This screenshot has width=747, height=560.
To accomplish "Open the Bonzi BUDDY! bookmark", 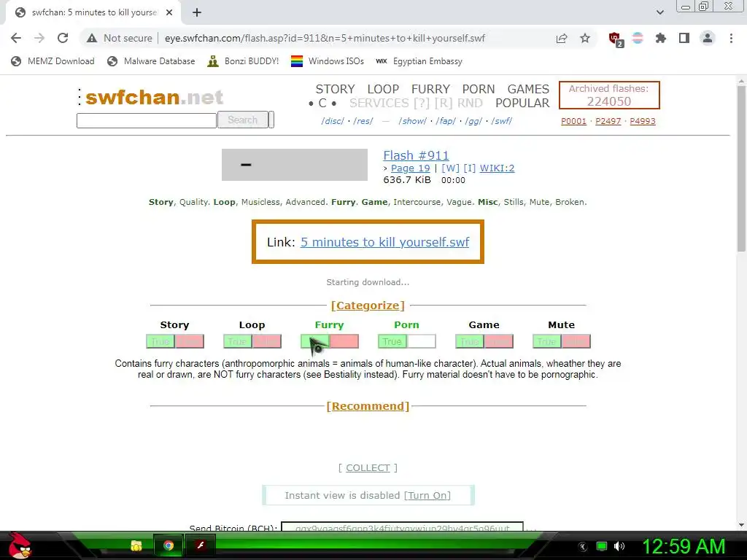I will (243, 61).
